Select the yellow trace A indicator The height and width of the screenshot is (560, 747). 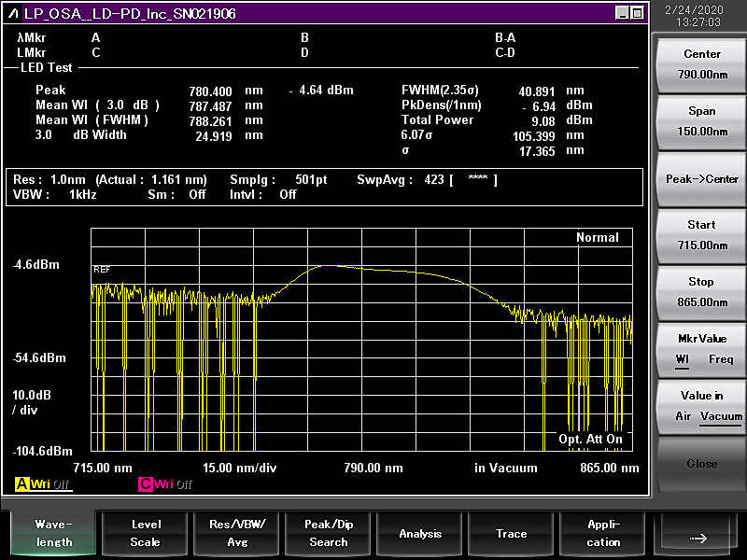(x=21, y=484)
